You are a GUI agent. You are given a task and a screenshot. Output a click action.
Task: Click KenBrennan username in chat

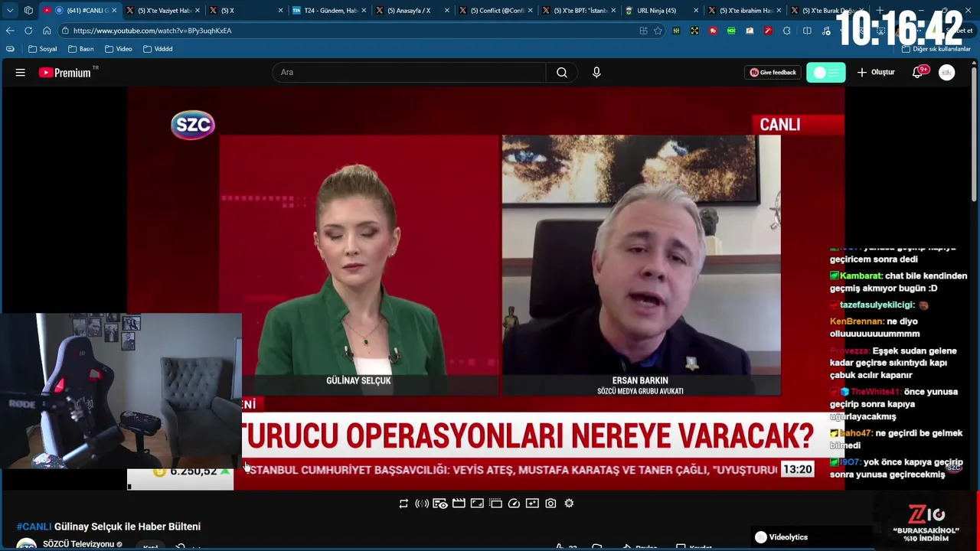coord(857,321)
